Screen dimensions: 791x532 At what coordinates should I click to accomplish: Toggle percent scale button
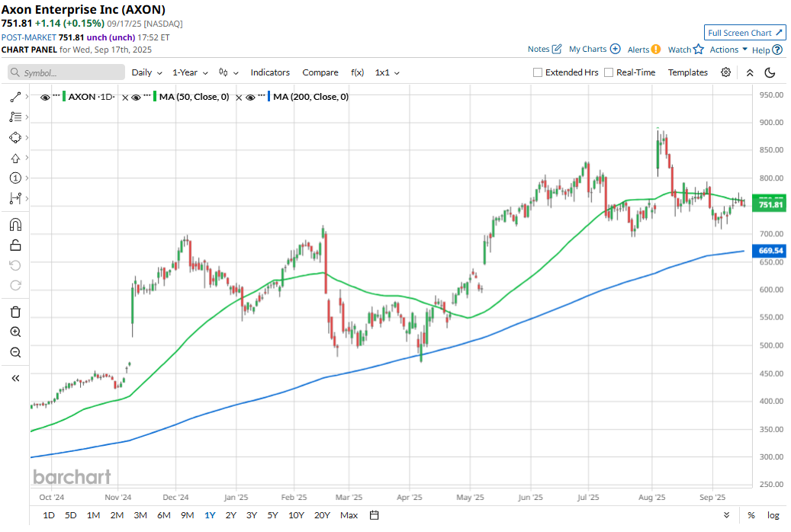point(751,515)
